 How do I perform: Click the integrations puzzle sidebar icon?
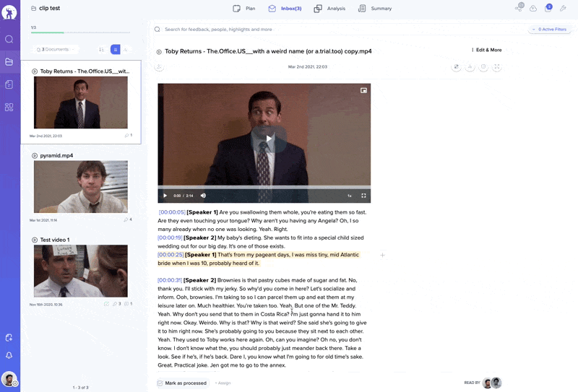pos(9,337)
